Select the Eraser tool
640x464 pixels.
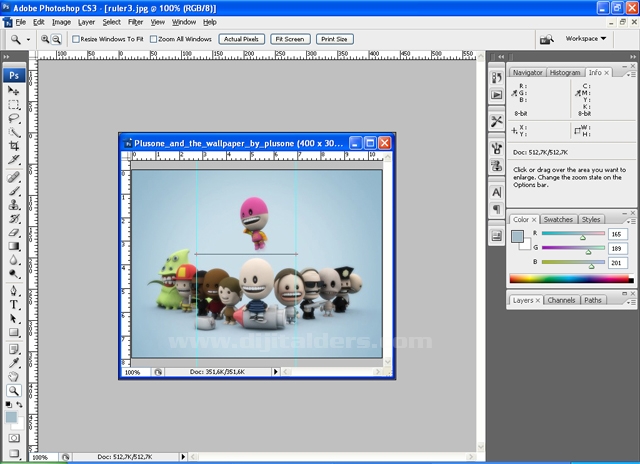[14, 232]
